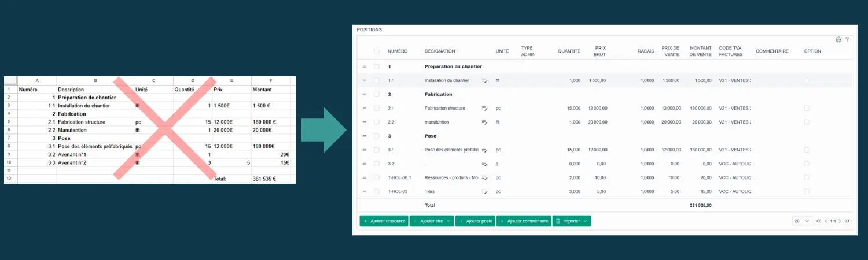868x260 pixels.
Task: Click edit-text icon on Tiers row
Action: pyautogui.click(x=485, y=191)
